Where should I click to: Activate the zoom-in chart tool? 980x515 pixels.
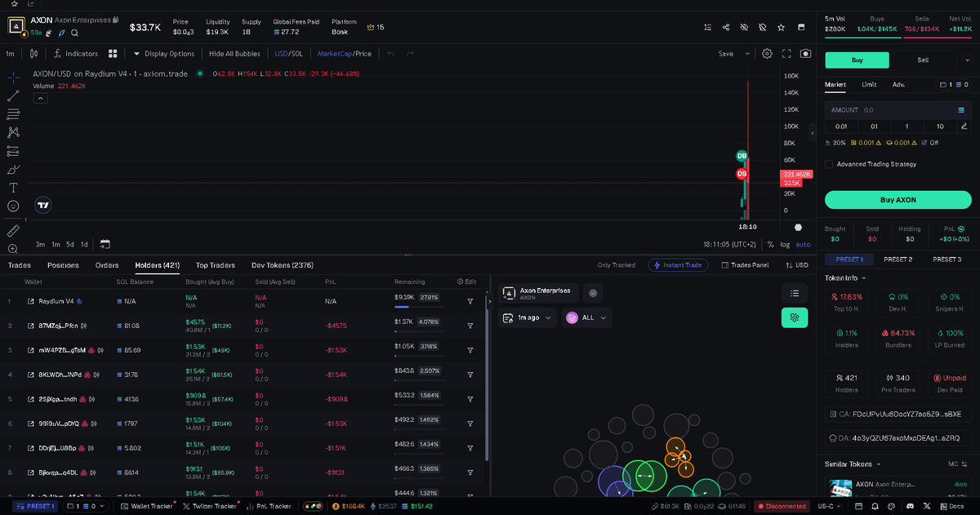click(13, 248)
